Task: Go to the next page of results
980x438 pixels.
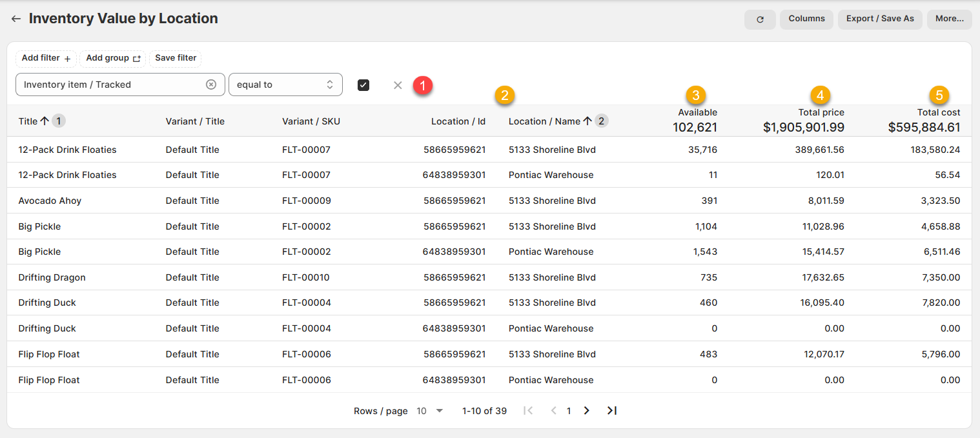Action: click(586, 411)
